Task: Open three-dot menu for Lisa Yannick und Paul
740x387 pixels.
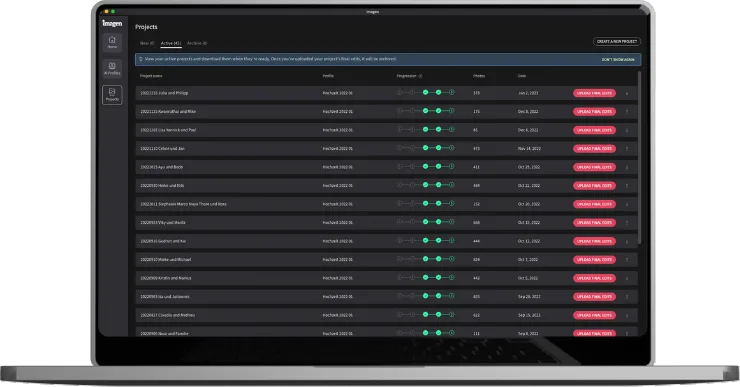Action: click(x=627, y=130)
